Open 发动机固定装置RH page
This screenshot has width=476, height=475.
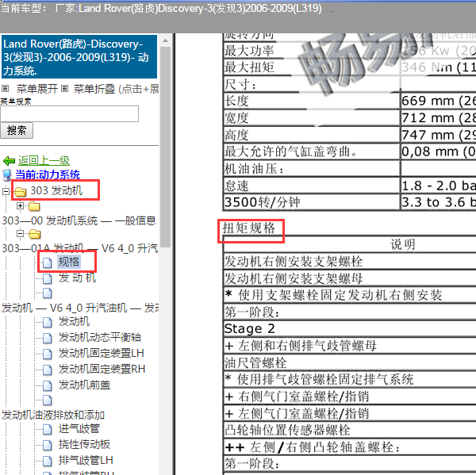coord(102,369)
